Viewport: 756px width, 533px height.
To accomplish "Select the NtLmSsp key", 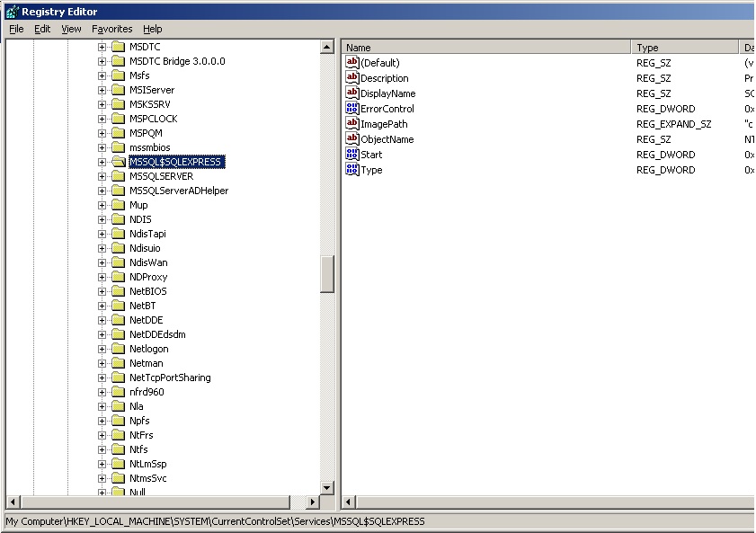I will pos(148,464).
